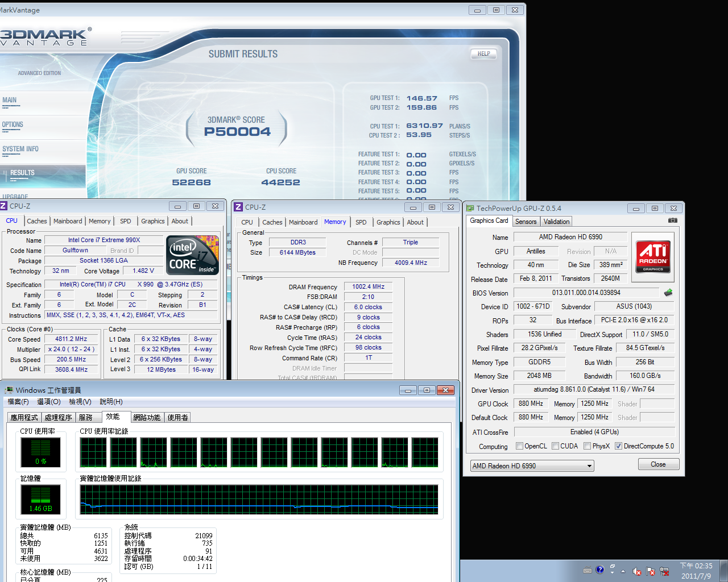The width and height of the screenshot is (728, 582).
Task: Open the 檢視(V) menu in Task Manager
Action: (x=80, y=402)
